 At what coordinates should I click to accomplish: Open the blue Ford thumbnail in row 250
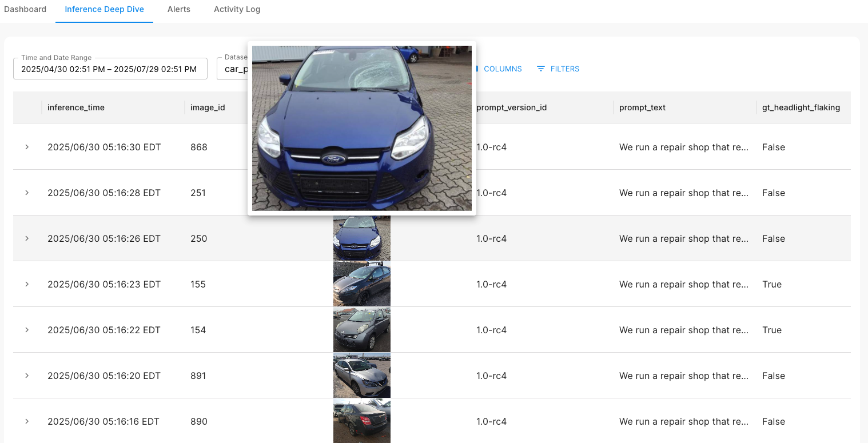pos(362,238)
